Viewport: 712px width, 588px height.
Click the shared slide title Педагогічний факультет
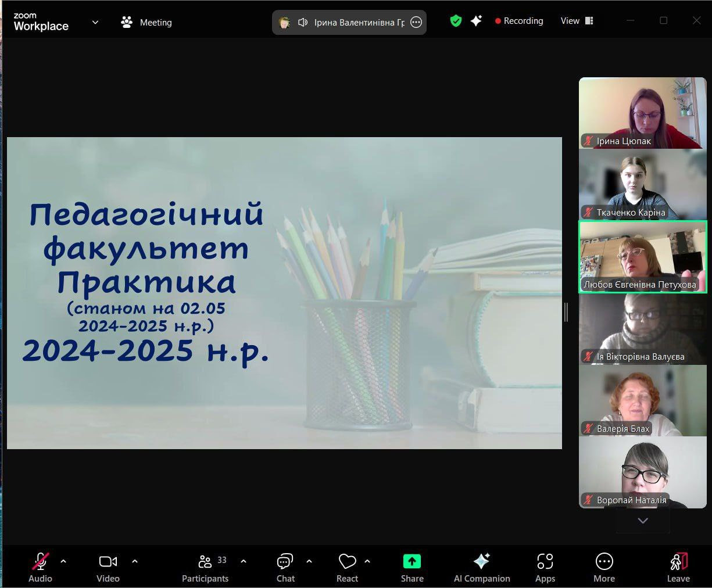tap(146, 231)
